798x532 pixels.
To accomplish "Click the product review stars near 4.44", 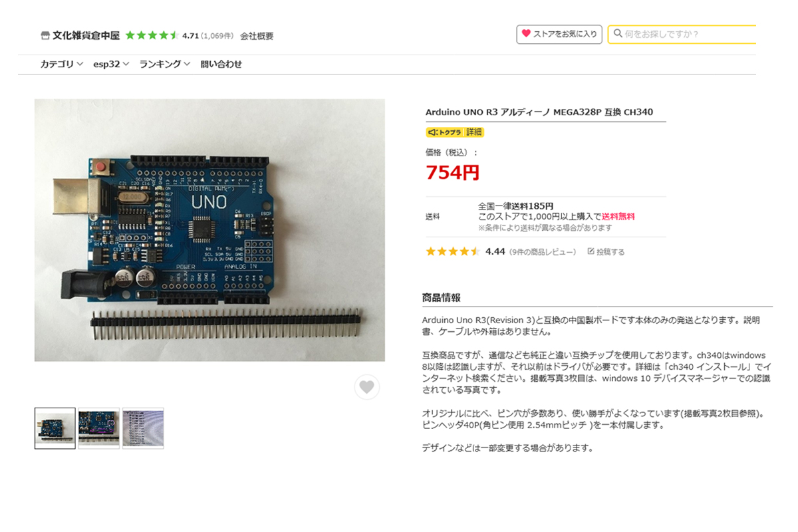I will coord(453,252).
